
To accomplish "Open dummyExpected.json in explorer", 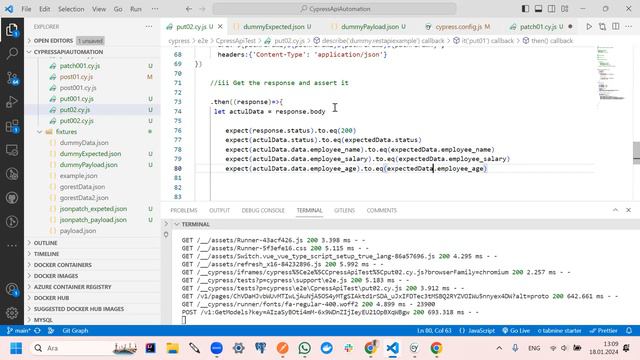I will click(x=90, y=154).
